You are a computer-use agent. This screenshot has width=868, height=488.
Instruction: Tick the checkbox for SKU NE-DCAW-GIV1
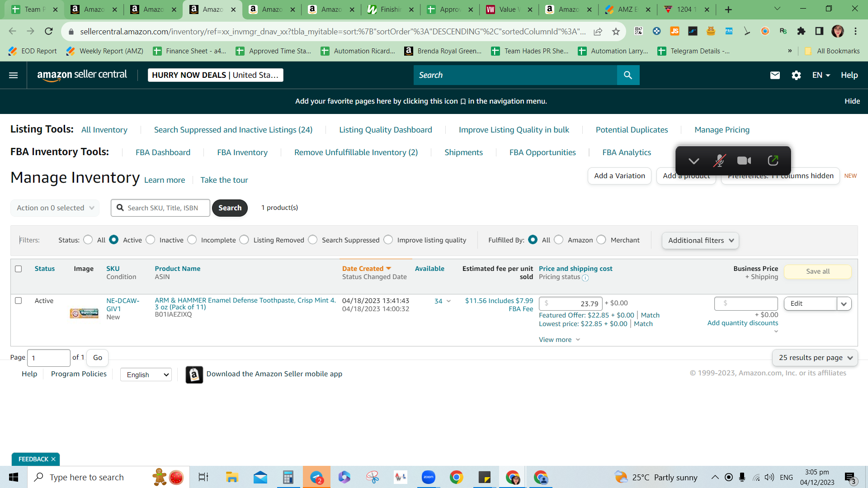[19, 300]
